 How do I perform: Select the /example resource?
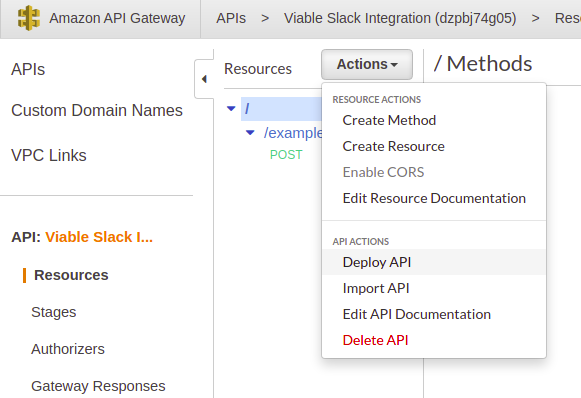pos(293,133)
